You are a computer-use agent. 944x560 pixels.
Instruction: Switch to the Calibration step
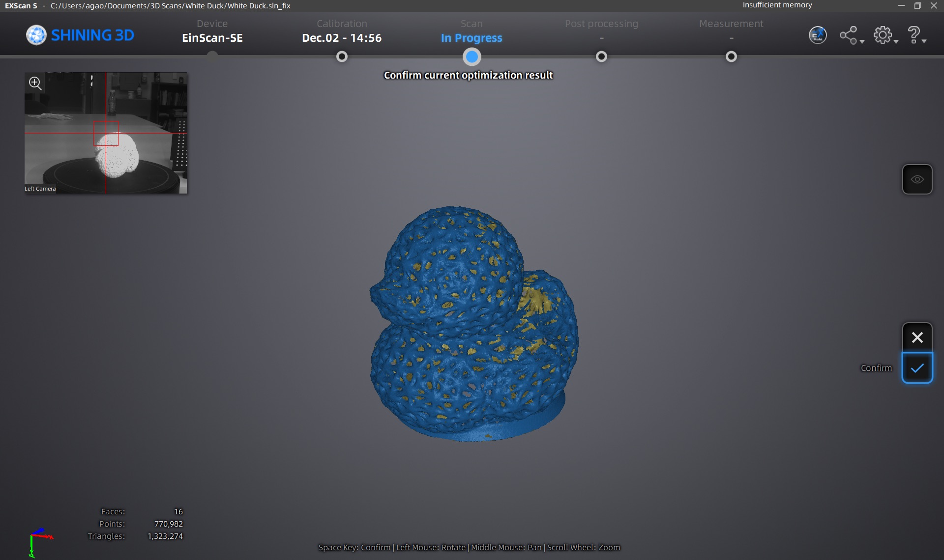tap(342, 57)
